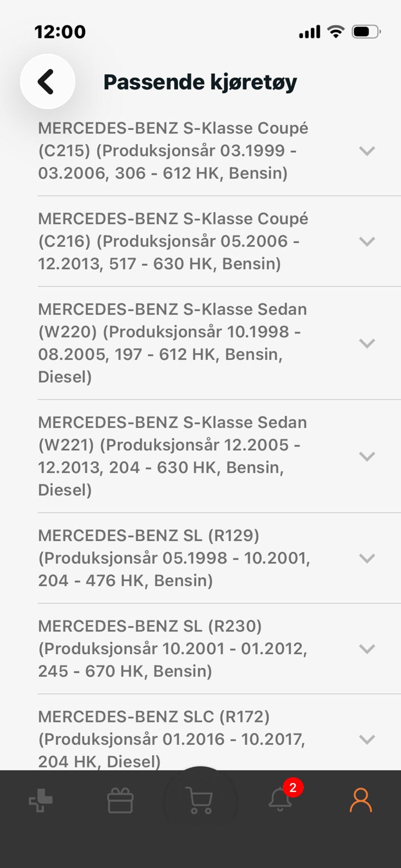Image resolution: width=401 pixels, height=868 pixels.
Task: Expand S-Klasse Sedan (W221) chevron
Action: tap(367, 456)
